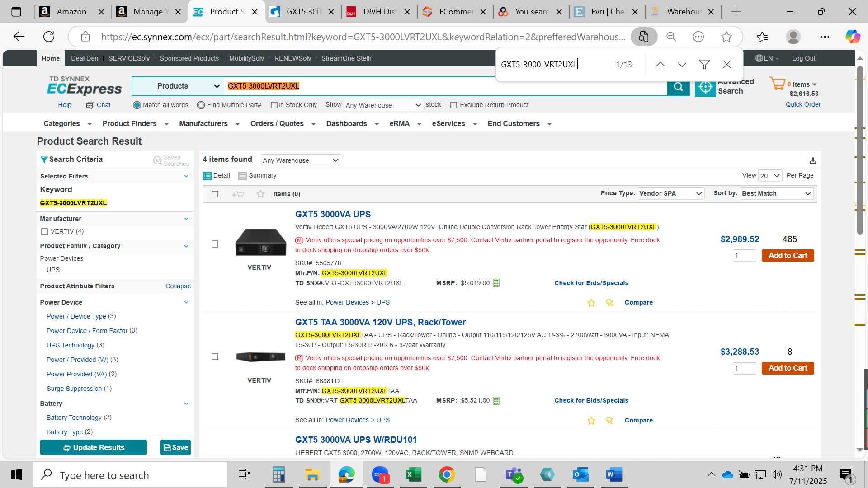
Task: Open find-on-page filter options icon
Action: 704,65
